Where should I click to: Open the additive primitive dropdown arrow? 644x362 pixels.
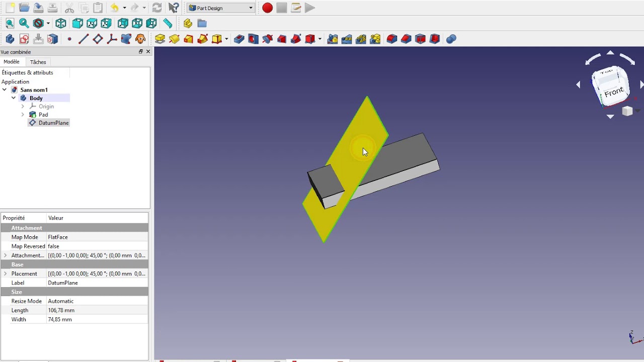(x=226, y=39)
